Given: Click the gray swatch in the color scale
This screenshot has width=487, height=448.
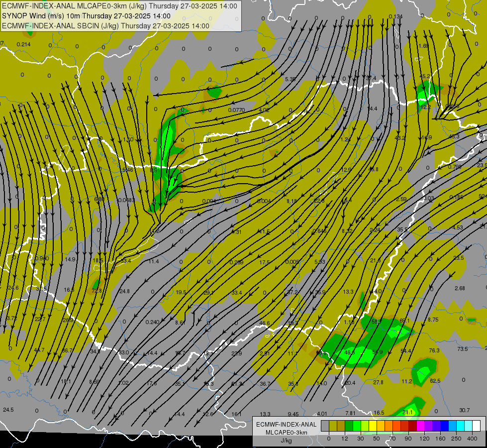Looking at the screenshot, I should (x=325, y=426).
